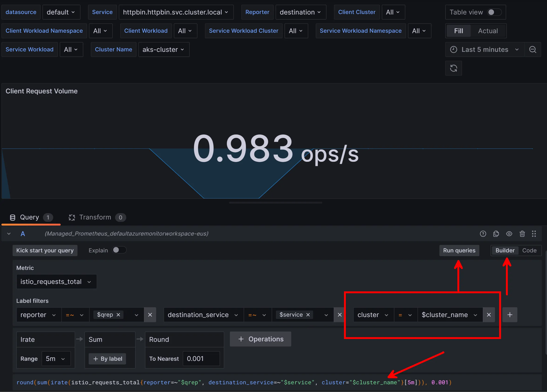This screenshot has width=547, height=392.
Task: Open the Service variable dropdown
Action: [176, 12]
